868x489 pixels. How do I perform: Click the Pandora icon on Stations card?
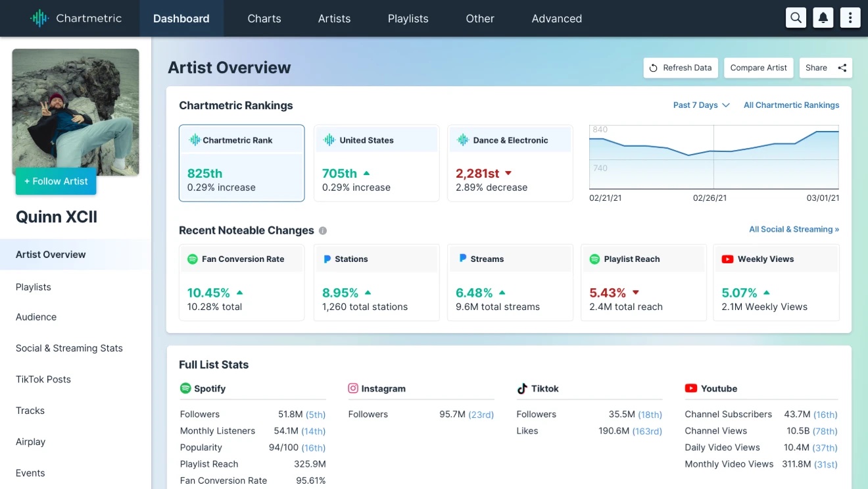pyautogui.click(x=327, y=259)
